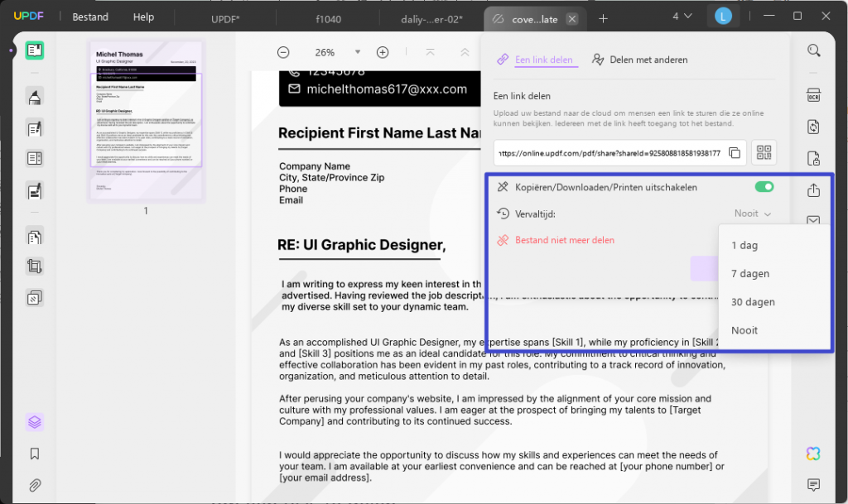Select the page 1 thumbnail
Screen dimensions: 848x504
point(146,121)
